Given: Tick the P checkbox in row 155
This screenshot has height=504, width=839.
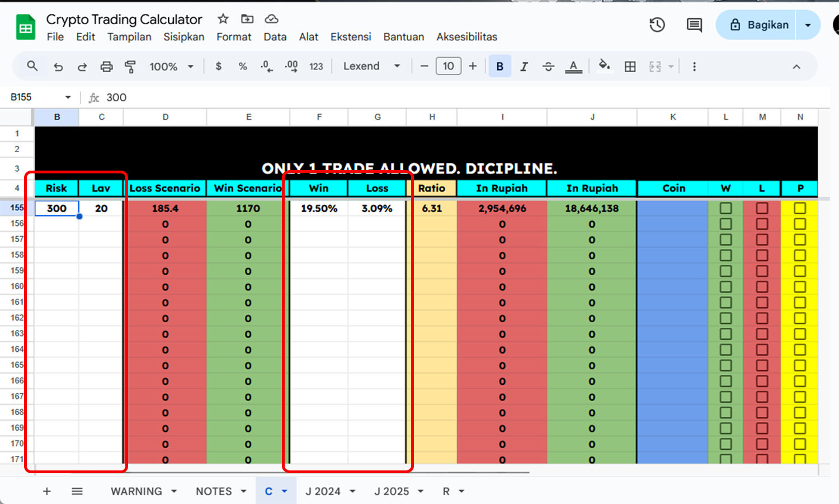Looking at the screenshot, I should tap(800, 208).
